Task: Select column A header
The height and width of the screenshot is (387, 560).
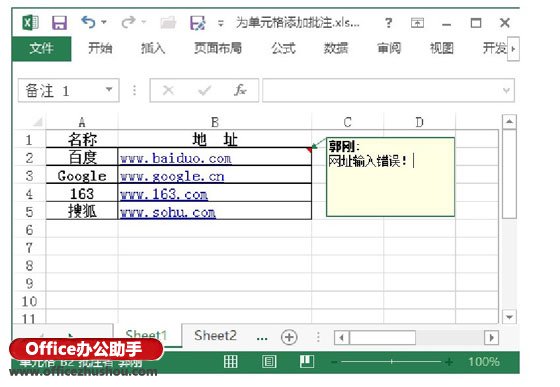Action: [82, 122]
